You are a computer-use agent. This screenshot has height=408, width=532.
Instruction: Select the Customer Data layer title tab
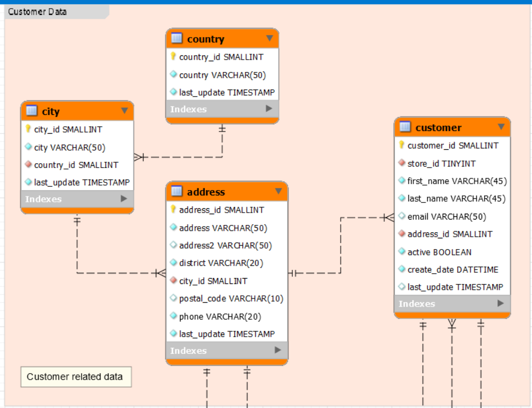point(56,12)
